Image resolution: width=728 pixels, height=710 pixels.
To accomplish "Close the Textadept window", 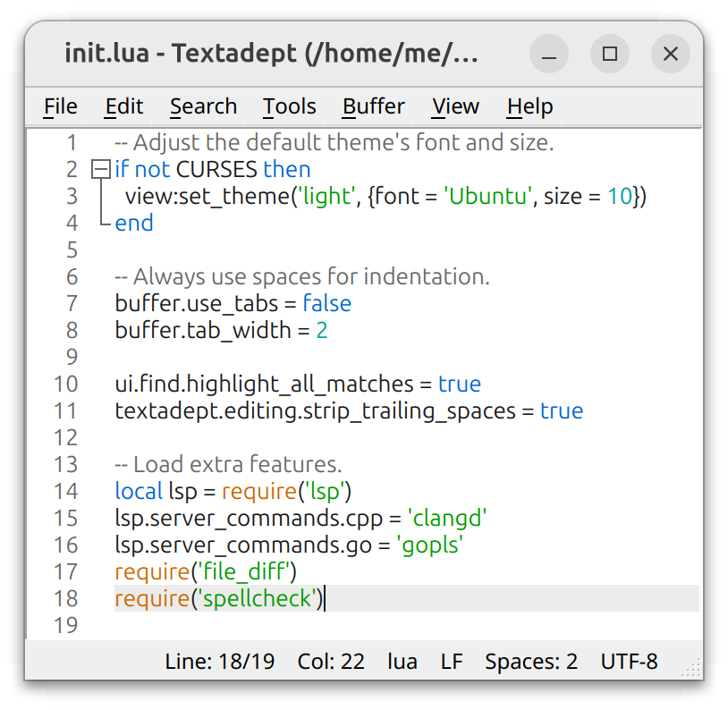I will tap(671, 54).
